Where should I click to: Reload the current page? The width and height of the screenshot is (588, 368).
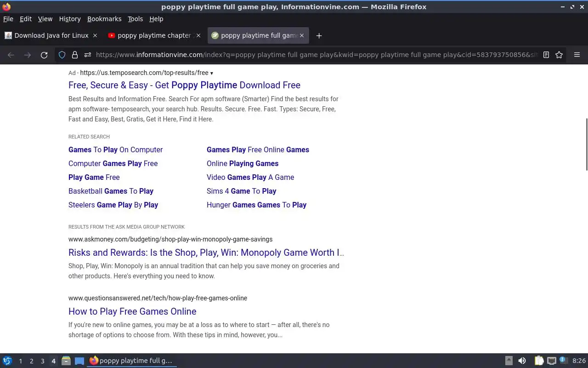tap(44, 55)
